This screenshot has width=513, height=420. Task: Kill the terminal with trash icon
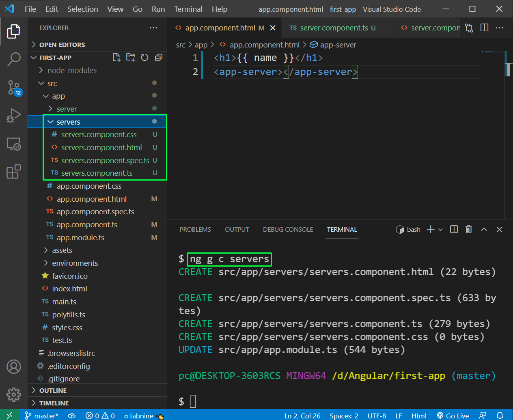click(469, 229)
